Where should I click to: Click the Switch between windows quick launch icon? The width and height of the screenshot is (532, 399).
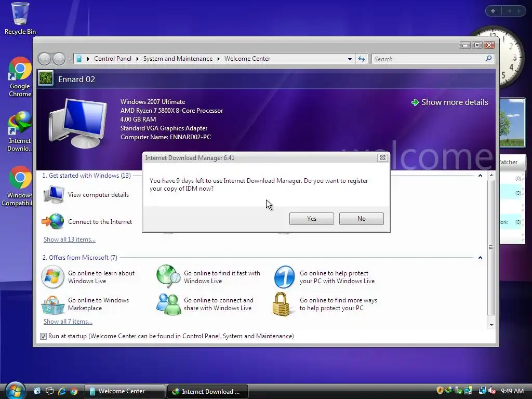[49, 391]
